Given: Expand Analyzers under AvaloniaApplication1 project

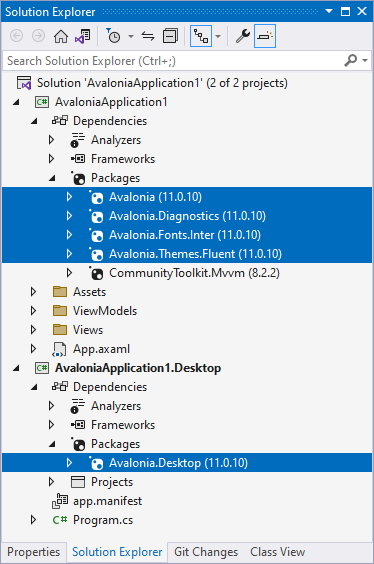Looking at the screenshot, I should pyautogui.click(x=51, y=140).
